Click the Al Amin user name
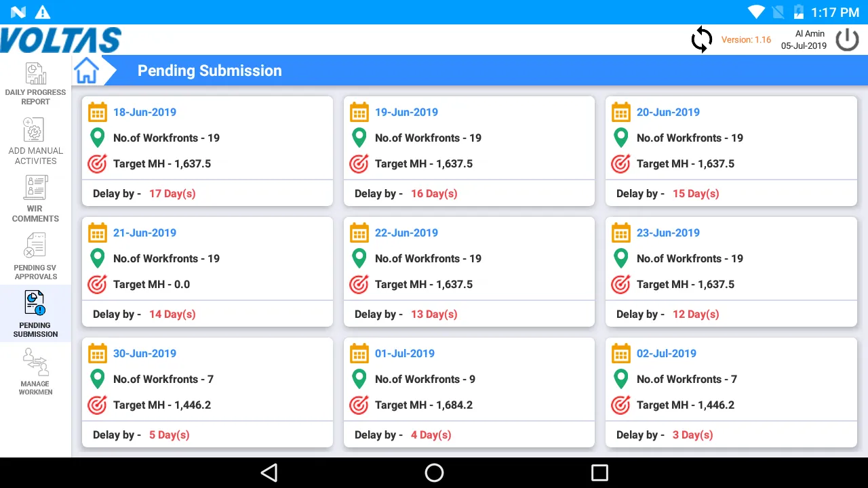Viewport: 868px width, 488px height. pyautogui.click(x=810, y=34)
